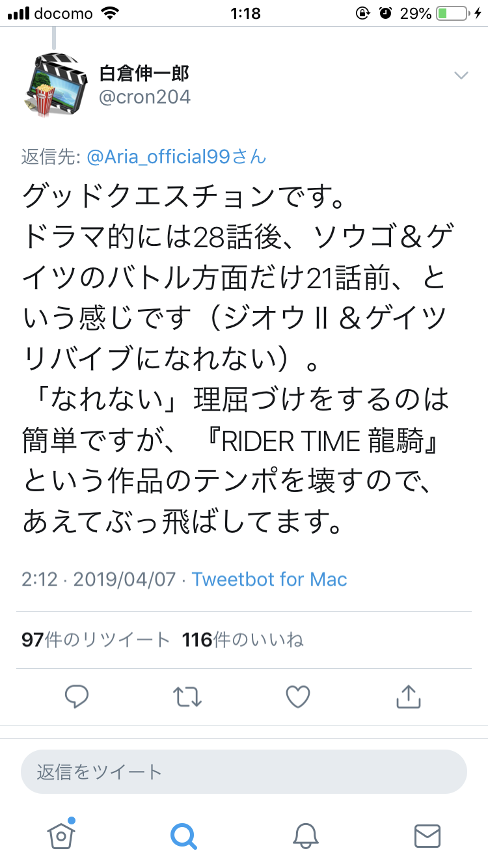Screen dimensions: 488x868
Task: Tap the retweet arrows icon
Action: [x=187, y=697]
